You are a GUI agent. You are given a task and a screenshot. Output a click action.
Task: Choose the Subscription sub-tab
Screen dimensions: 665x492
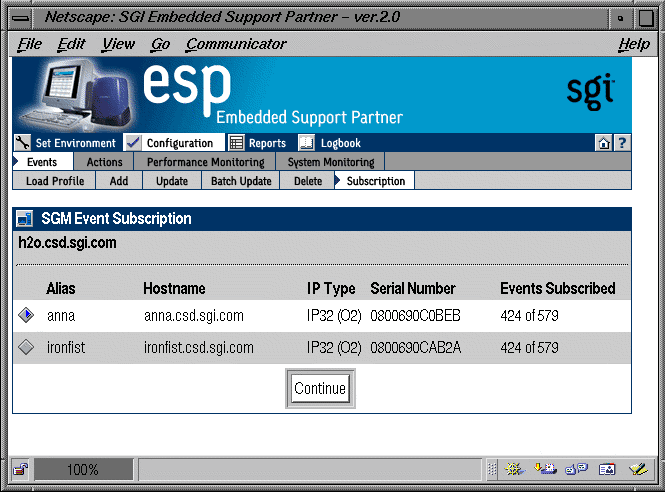pos(375,181)
